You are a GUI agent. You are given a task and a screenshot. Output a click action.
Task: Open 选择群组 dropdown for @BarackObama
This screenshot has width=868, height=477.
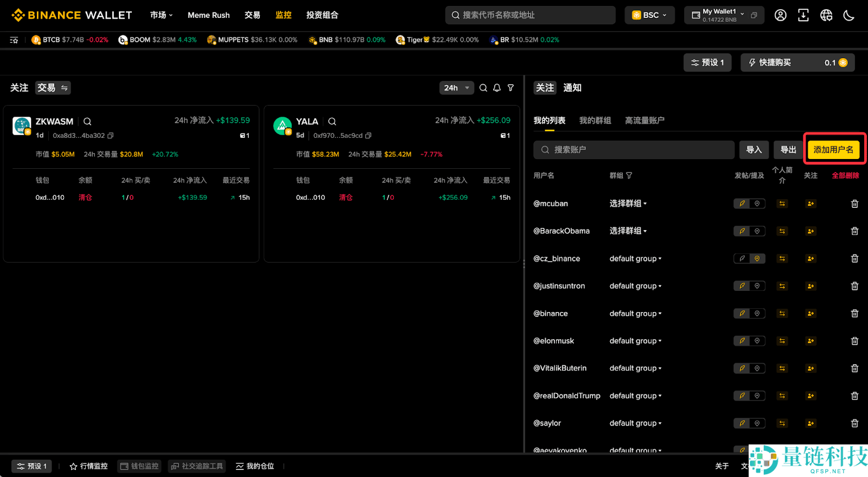[x=628, y=231]
